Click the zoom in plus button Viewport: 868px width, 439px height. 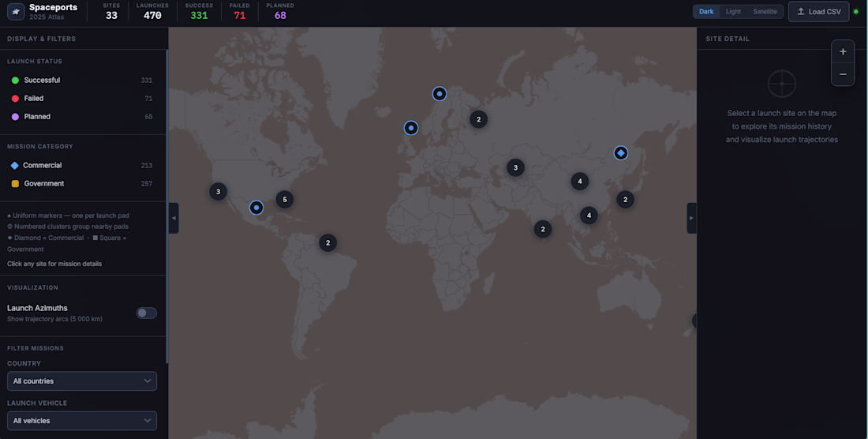pyautogui.click(x=843, y=51)
